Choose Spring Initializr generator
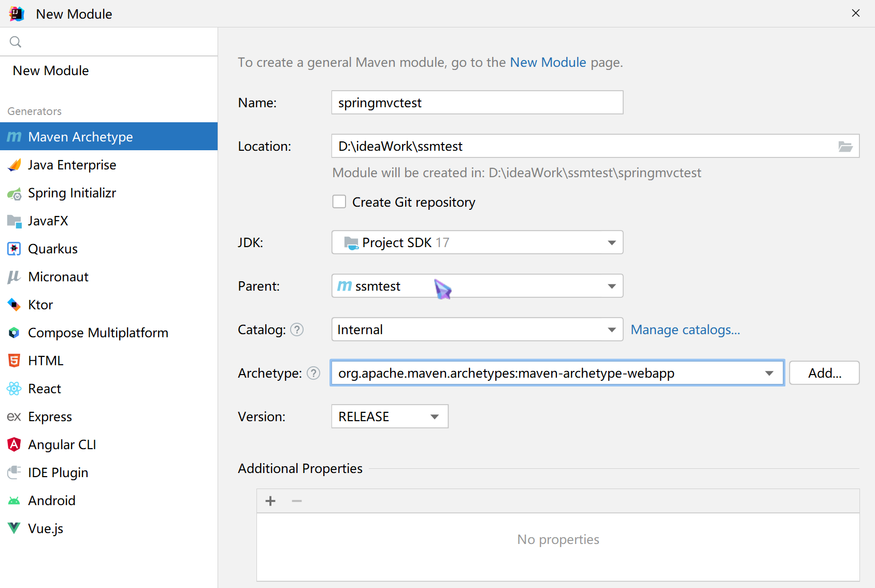The height and width of the screenshot is (588, 875). pyautogui.click(x=109, y=193)
